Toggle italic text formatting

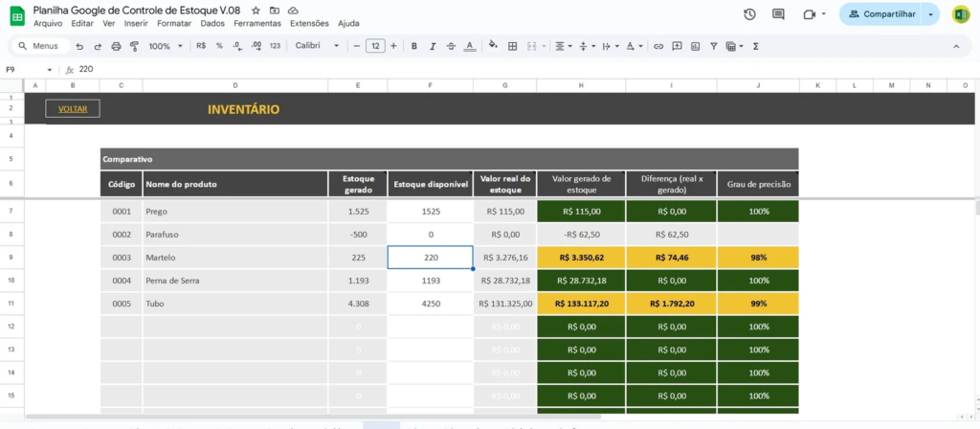(432, 46)
